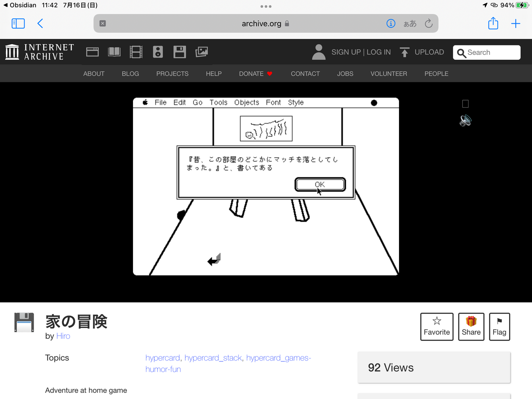Open the Safari sidebar panel
The width and height of the screenshot is (532, 399).
tap(18, 23)
